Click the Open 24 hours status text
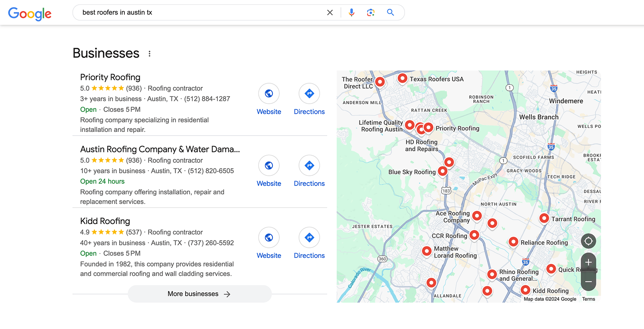644x329 pixels. (x=102, y=181)
